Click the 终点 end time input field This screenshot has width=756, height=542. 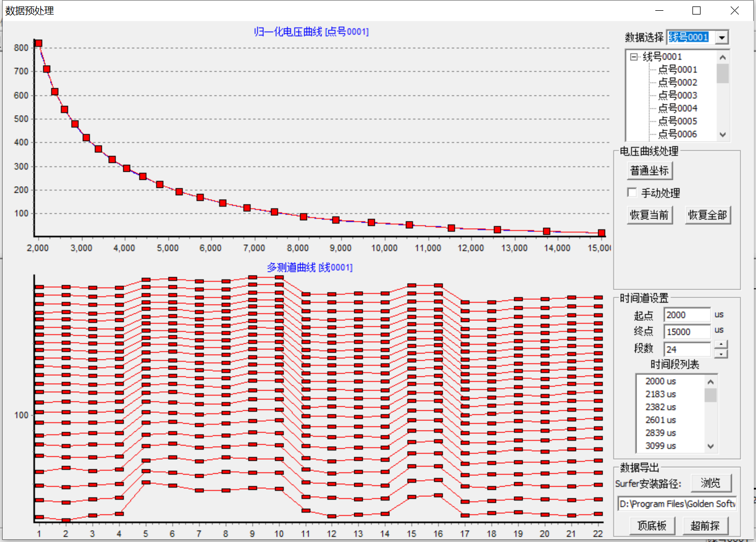tap(687, 332)
